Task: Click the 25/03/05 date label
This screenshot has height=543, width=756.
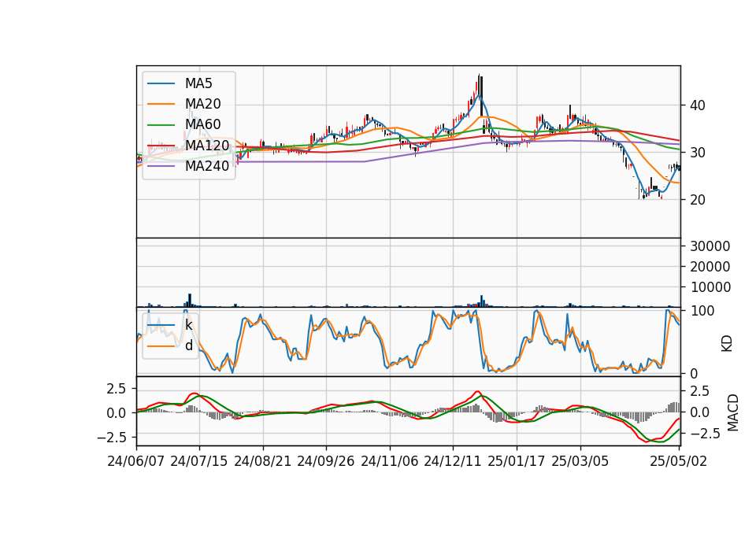Action: pyautogui.click(x=580, y=461)
